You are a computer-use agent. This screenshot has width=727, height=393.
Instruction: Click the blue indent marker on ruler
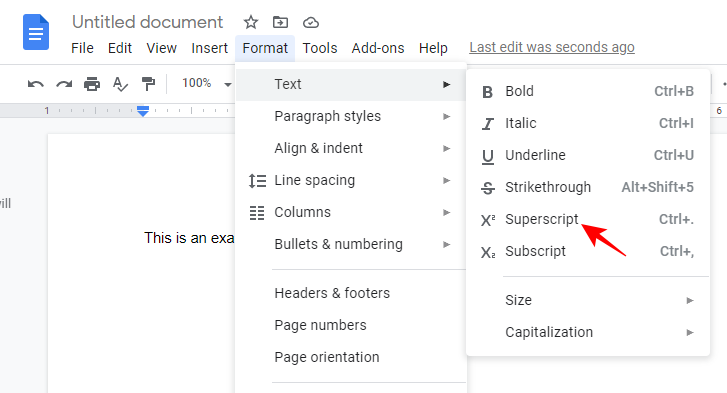coord(143,111)
